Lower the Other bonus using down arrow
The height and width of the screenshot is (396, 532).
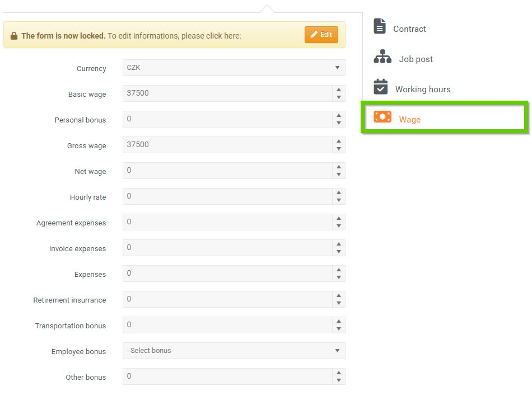pyautogui.click(x=339, y=380)
